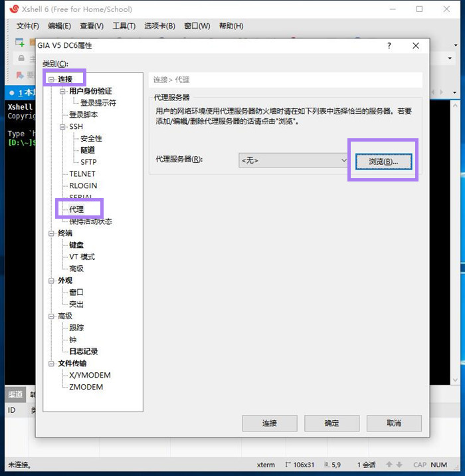Select 跟踪 tree item
The image size is (465, 476).
76,328
